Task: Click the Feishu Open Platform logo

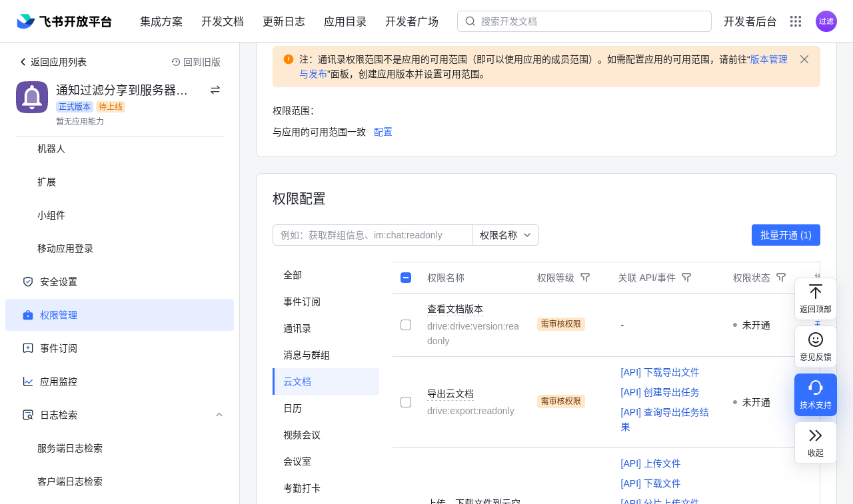Action: [64, 21]
